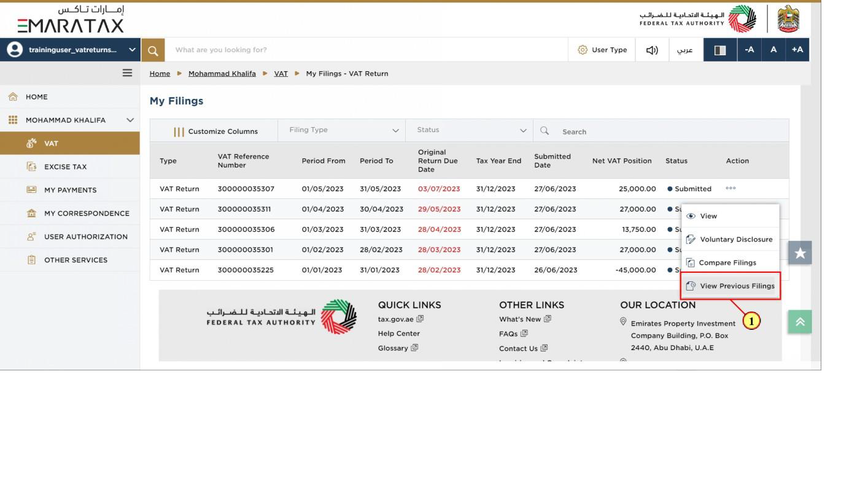Click due date 03/07/2023
Image resolution: width=868 pixels, height=492 pixels.
439,189
